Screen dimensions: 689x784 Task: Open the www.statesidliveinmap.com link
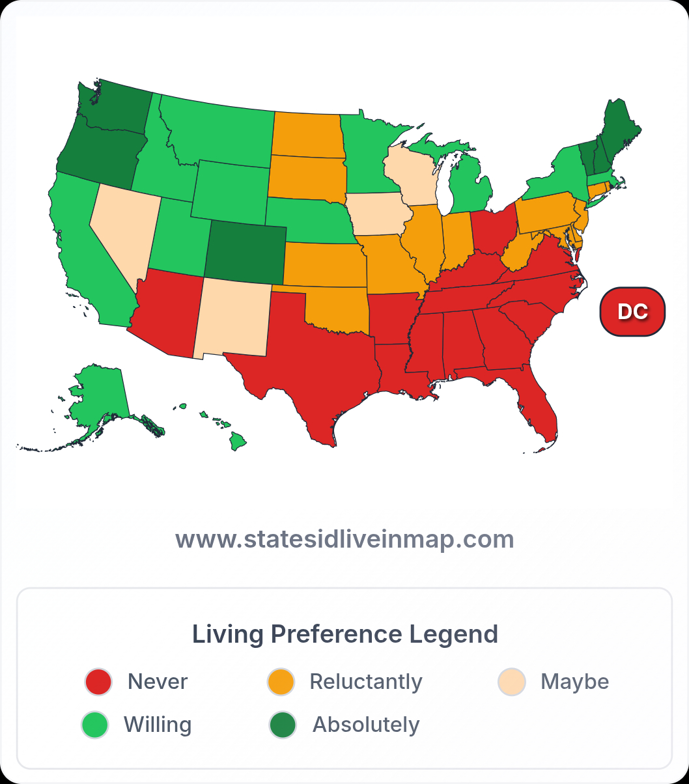pos(344,539)
